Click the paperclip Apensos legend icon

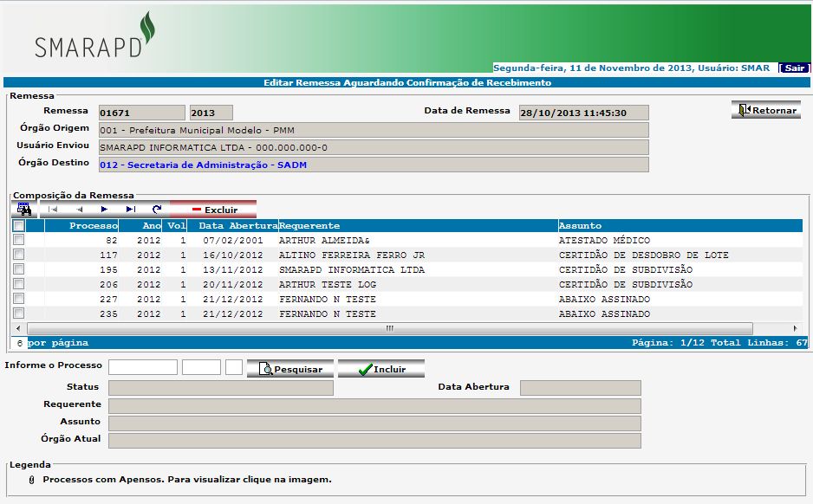[31, 480]
